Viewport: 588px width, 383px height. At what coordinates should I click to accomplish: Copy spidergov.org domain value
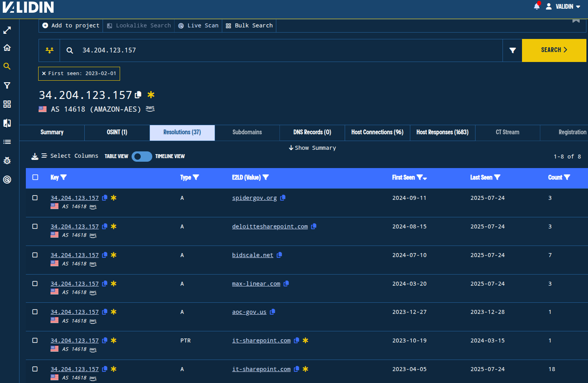(x=283, y=198)
